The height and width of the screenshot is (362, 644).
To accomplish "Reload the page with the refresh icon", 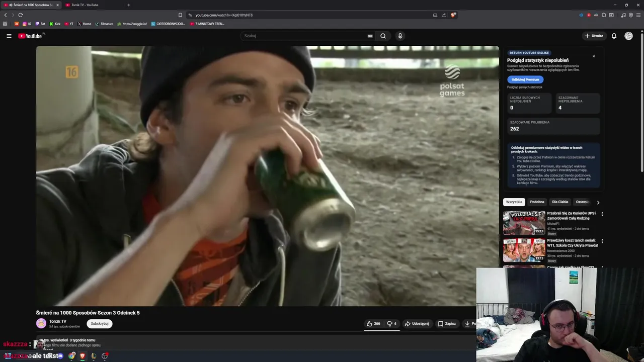I will coord(21,15).
